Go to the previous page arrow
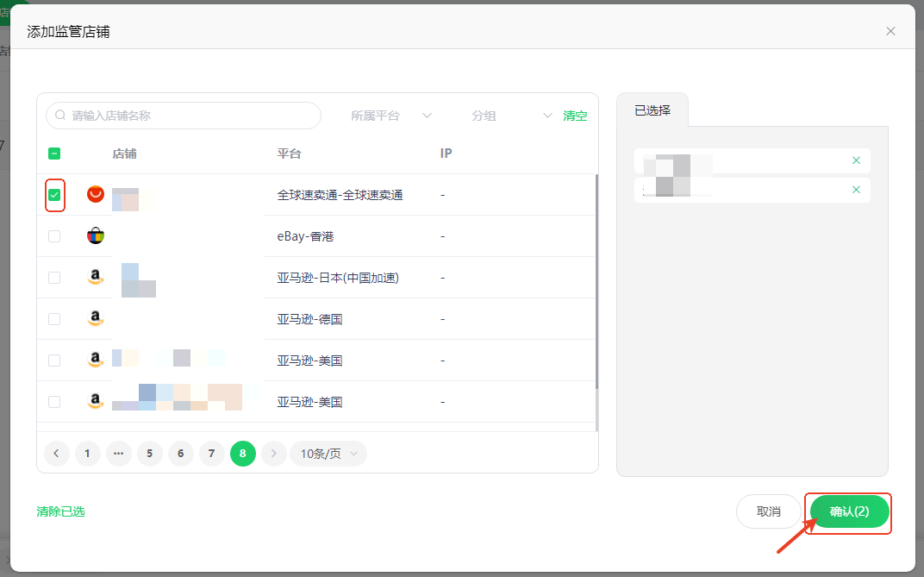The height and width of the screenshot is (577, 924). (x=57, y=453)
